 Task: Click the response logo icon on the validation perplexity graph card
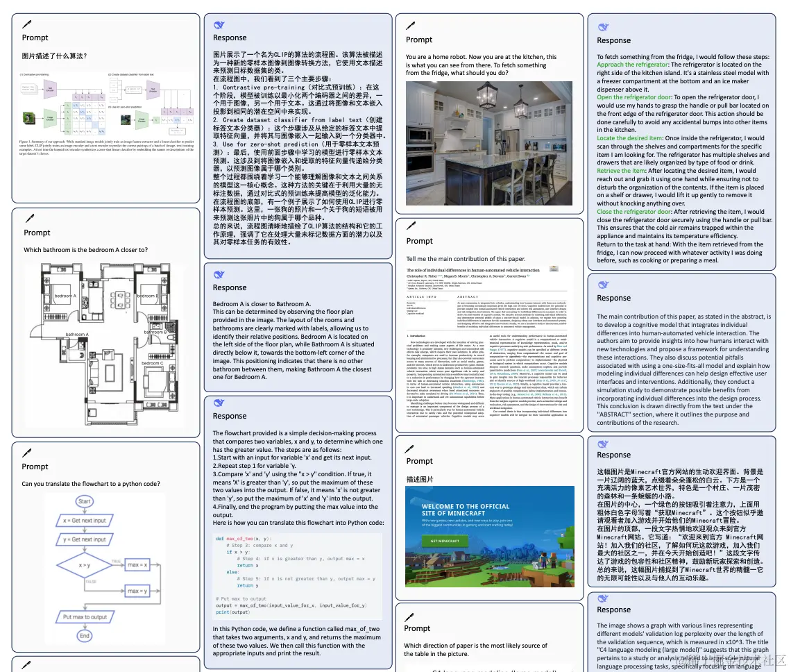(x=603, y=598)
